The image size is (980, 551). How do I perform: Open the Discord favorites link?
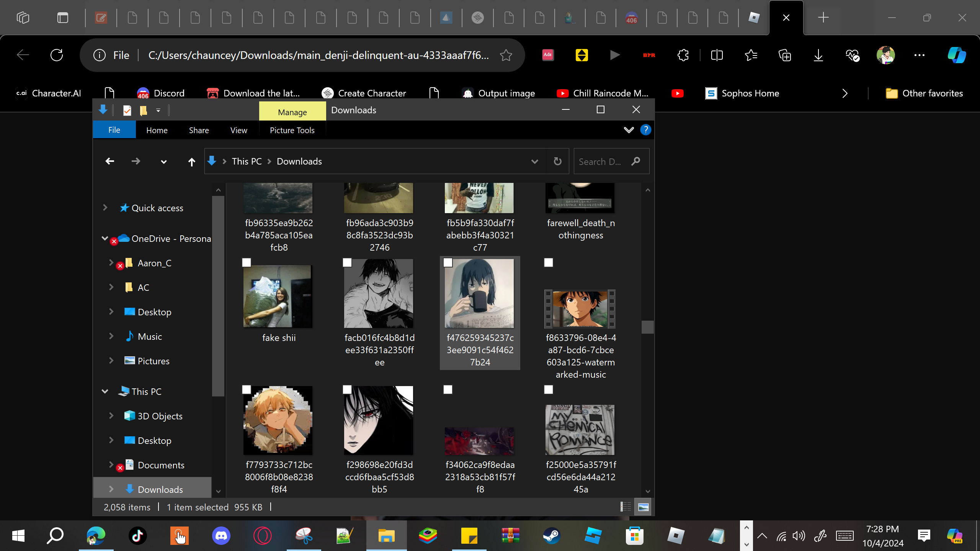[161, 93]
